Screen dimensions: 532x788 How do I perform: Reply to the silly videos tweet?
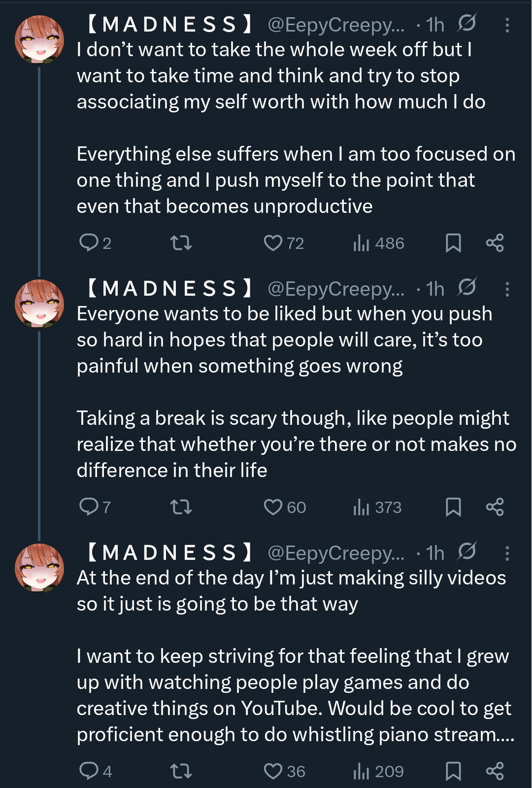coord(89,771)
